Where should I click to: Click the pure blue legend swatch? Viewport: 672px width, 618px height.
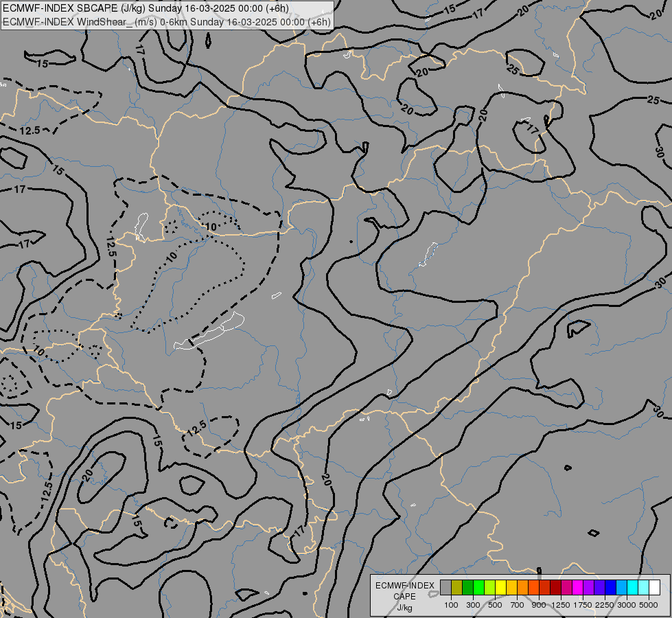pos(610,587)
